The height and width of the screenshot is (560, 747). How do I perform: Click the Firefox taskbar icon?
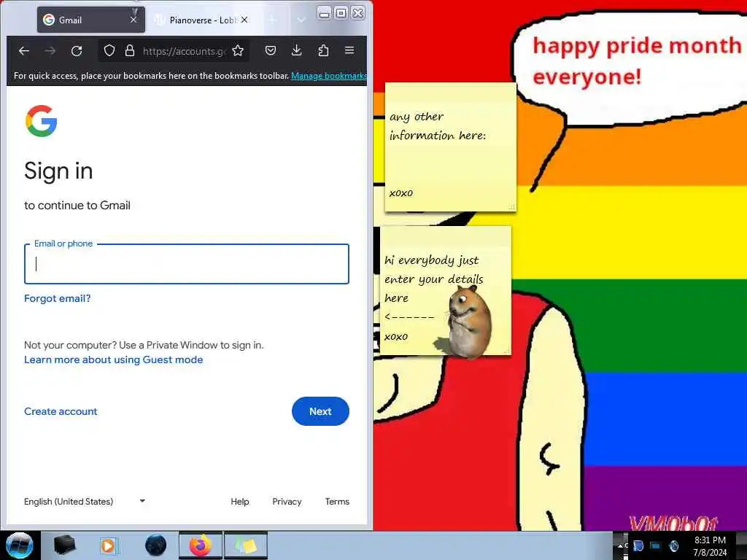tap(201, 545)
